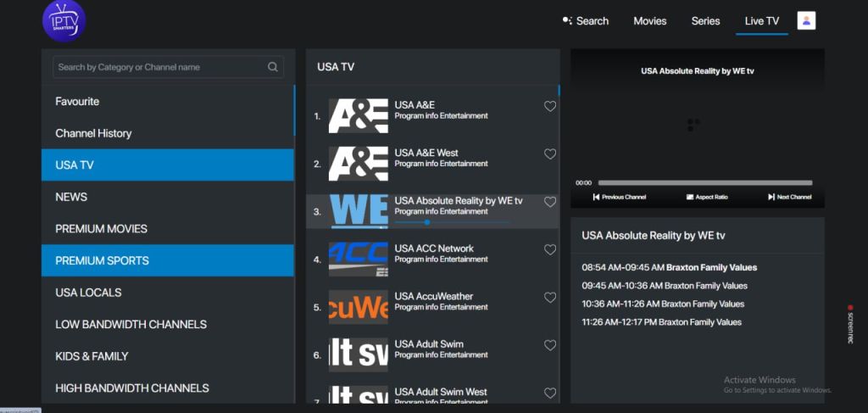Open the user profile icon
868x413 pixels.
pos(806,20)
